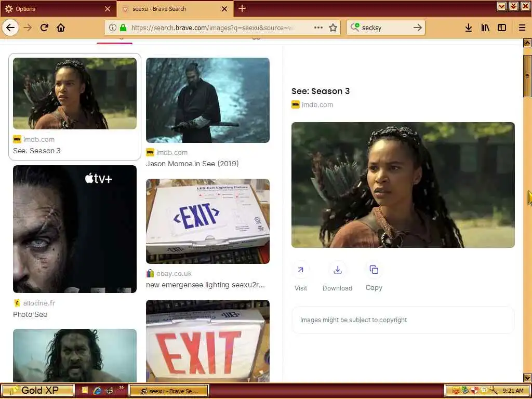This screenshot has height=399, width=532.
Task: Click the yellow notes quick launch icon
Action: pos(85,391)
